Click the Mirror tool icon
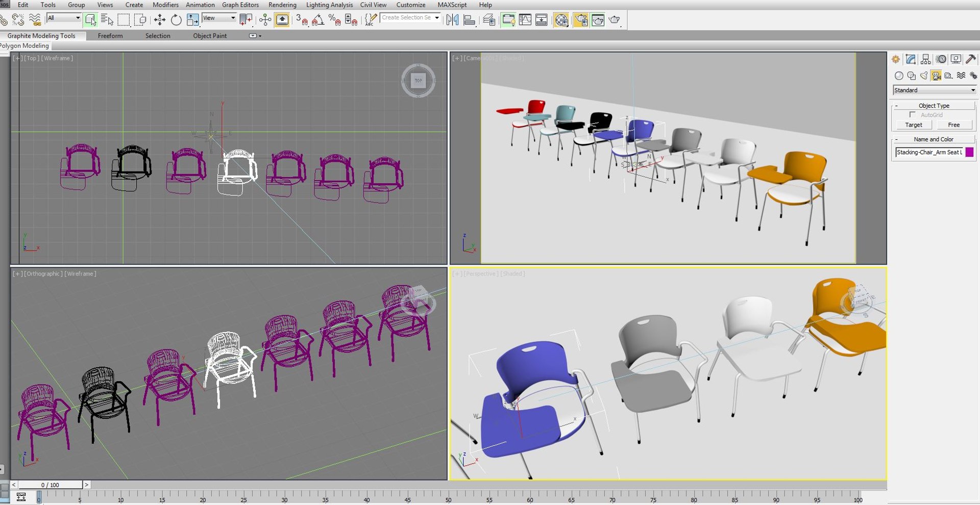The image size is (980, 505). coord(452,20)
